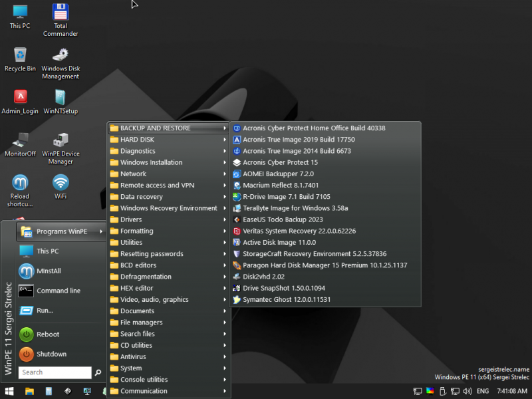Select Reload shortcuts desktop icon

point(20,191)
